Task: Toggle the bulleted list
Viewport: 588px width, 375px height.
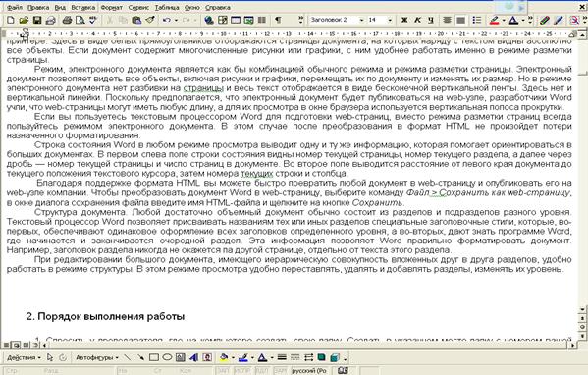Action: (477, 20)
